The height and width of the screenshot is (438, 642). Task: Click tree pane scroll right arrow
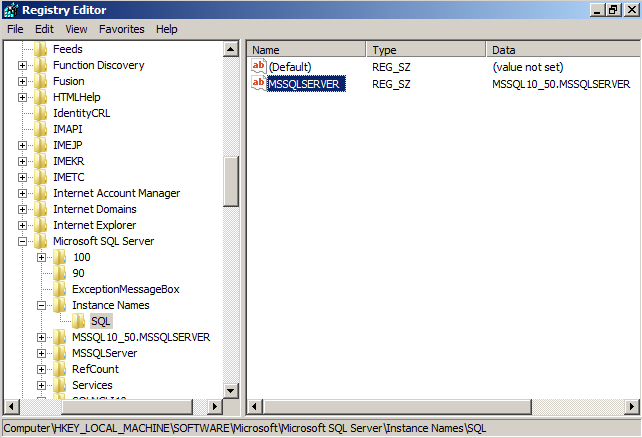point(215,407)
